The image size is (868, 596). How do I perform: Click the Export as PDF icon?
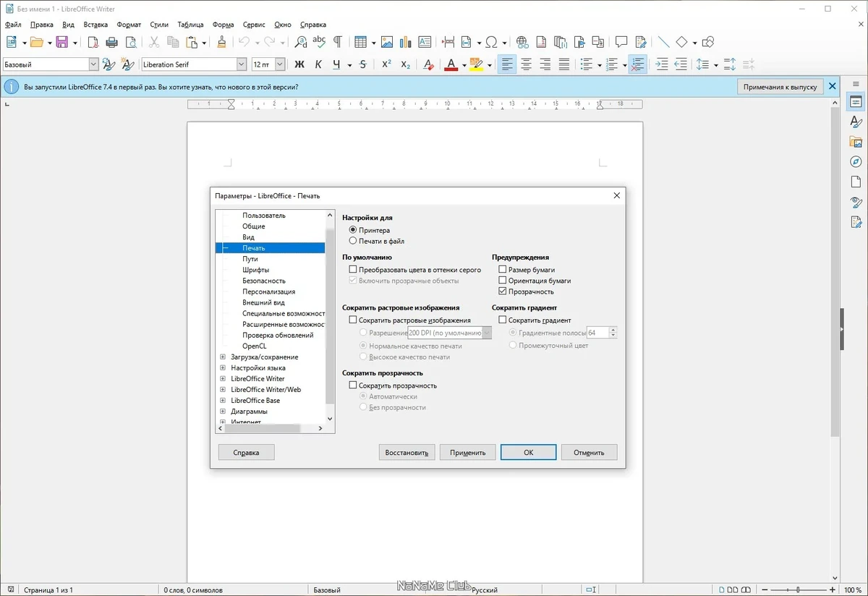tap(93, 42)
